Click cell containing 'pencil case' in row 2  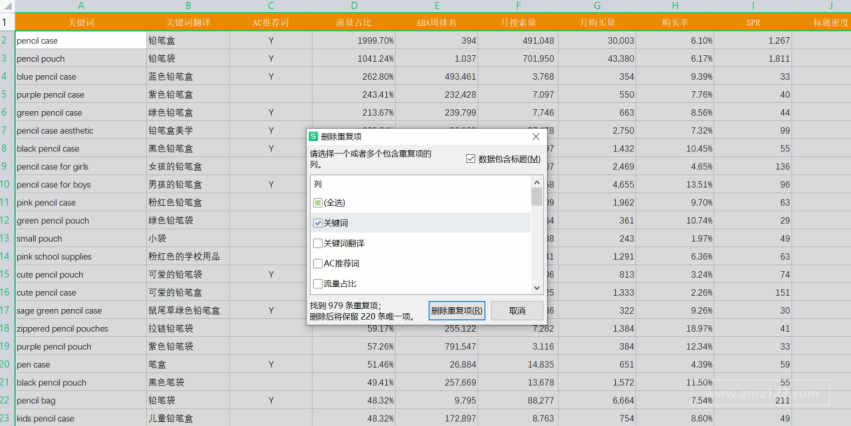[x=81, y=40]
